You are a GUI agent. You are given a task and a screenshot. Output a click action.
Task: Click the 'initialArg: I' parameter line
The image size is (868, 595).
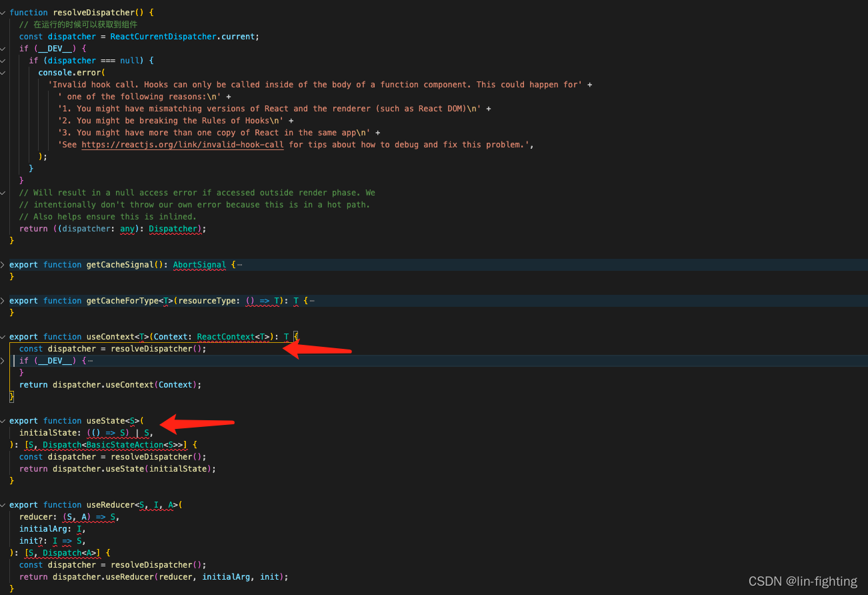point(53,529)
